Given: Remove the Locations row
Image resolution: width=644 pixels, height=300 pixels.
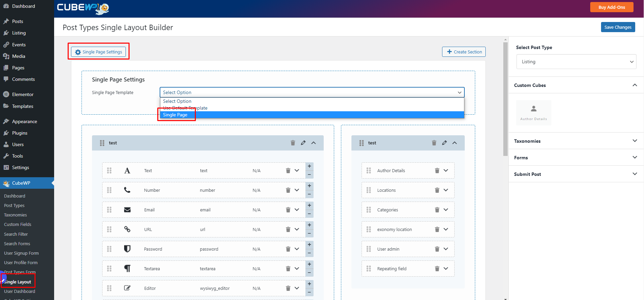Looking at the screenshot, I should click(x=437, y=190).
